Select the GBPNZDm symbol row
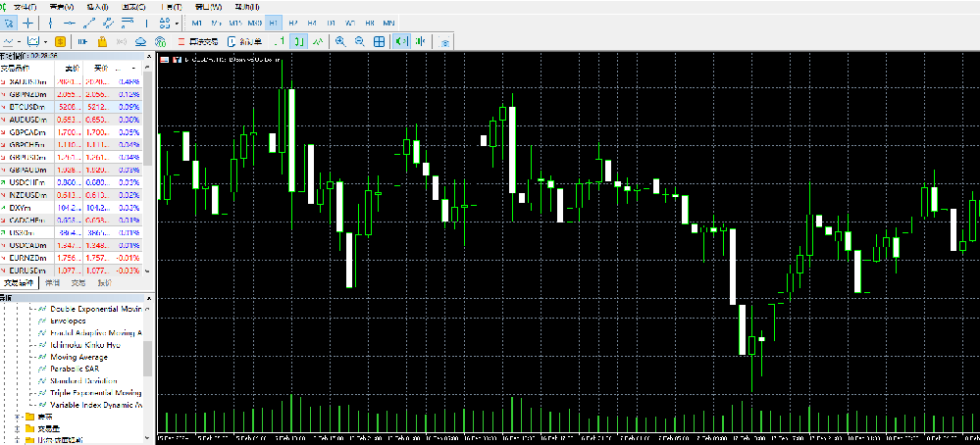 click(72, 94)
